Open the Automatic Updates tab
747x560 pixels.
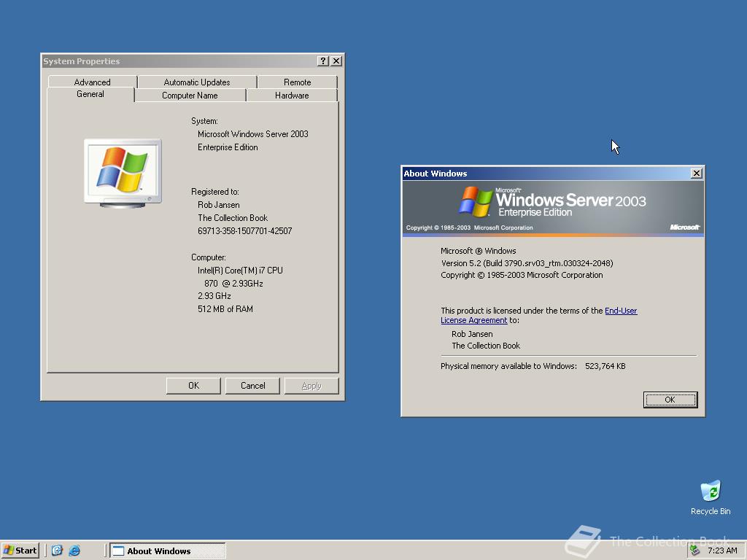pyautogui.click(x=197, y=82)
